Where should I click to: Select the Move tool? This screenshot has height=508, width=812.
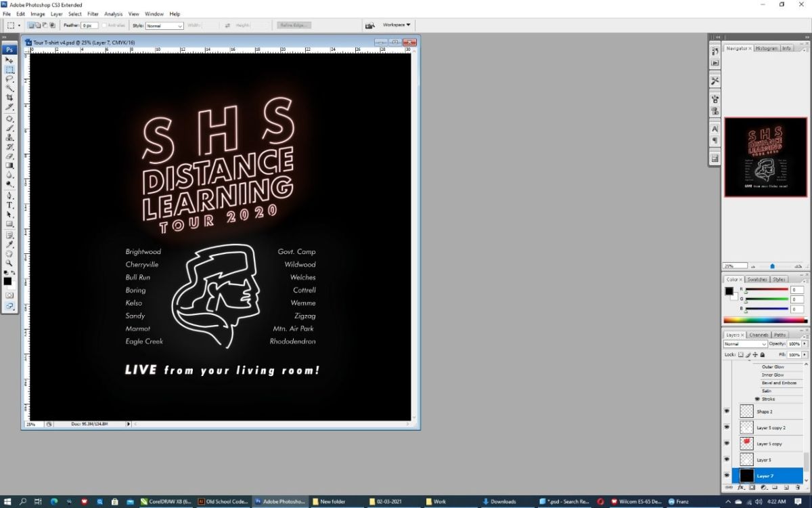tap(9, 60)
